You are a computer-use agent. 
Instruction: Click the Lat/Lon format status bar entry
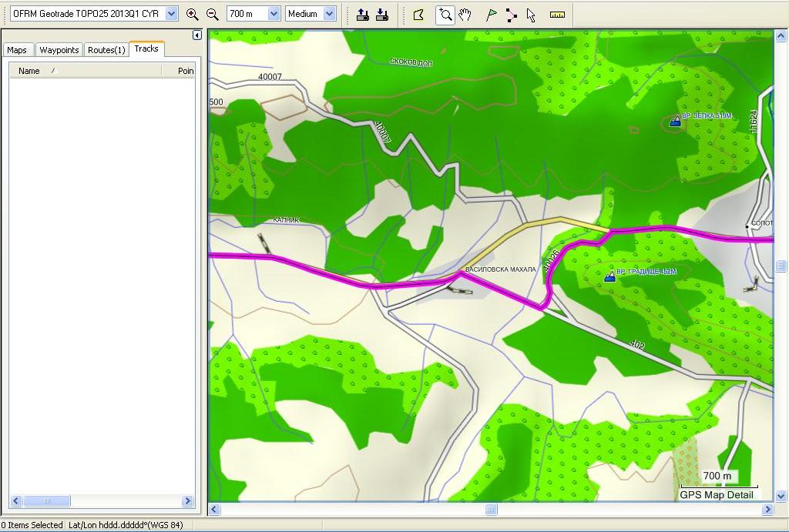[x=126, y=525]
